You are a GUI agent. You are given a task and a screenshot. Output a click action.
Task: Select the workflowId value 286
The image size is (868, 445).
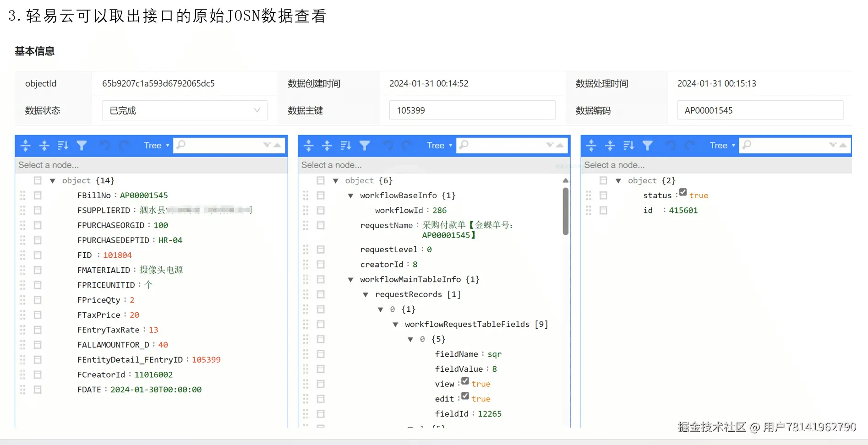(440, 211)
